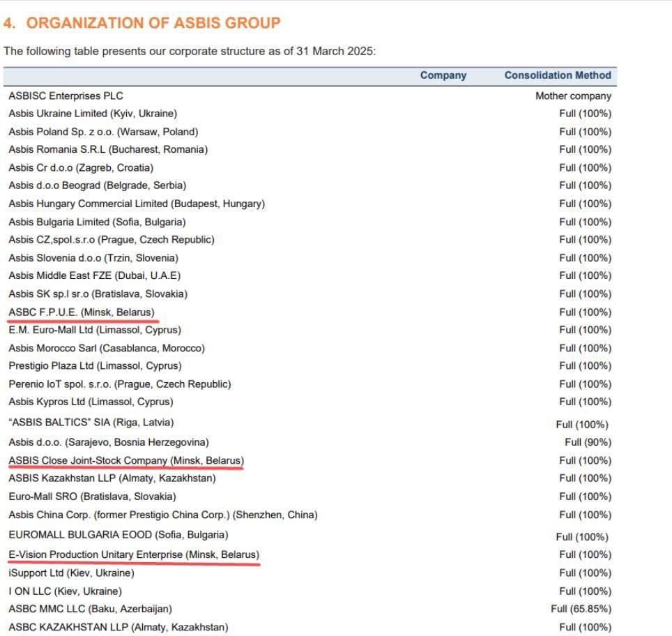
Task: Click underlined E-Vision Production Unitary Enterprise entry
Action: (x=134, y=554)
